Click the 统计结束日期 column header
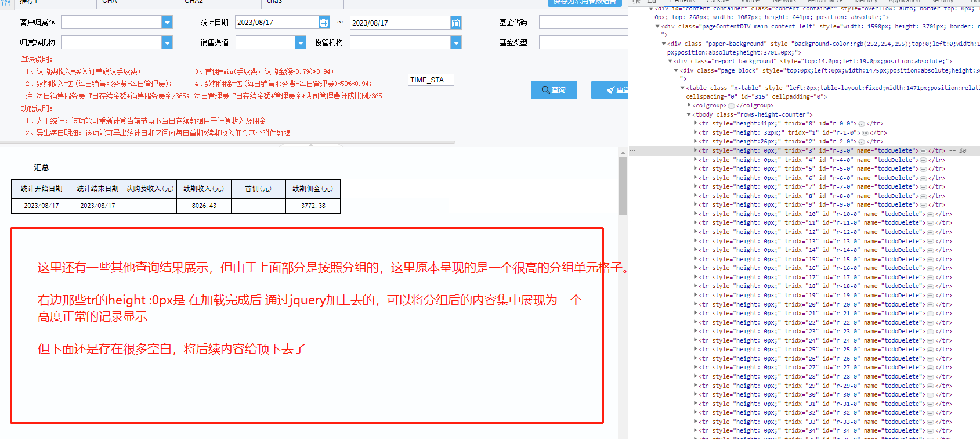This screenshot has height=439, width=980. (97, 189)
